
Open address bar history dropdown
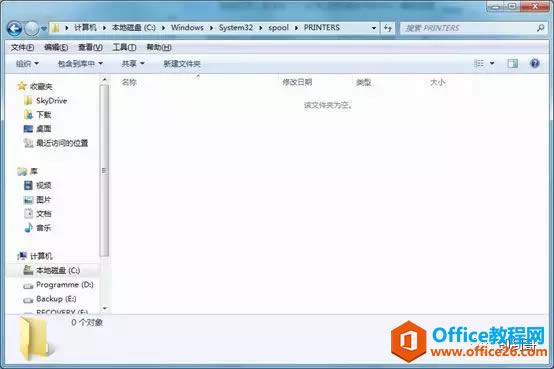(x=374, y=28)
